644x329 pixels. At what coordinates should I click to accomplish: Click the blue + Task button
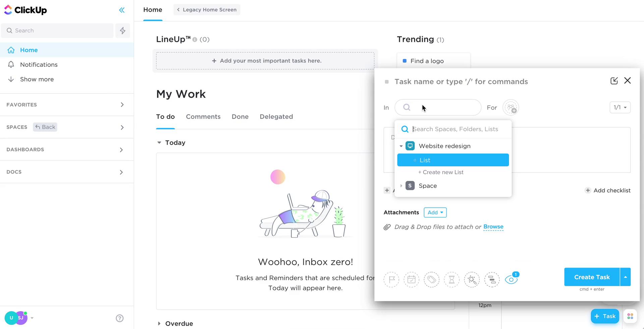coord(605,316)
